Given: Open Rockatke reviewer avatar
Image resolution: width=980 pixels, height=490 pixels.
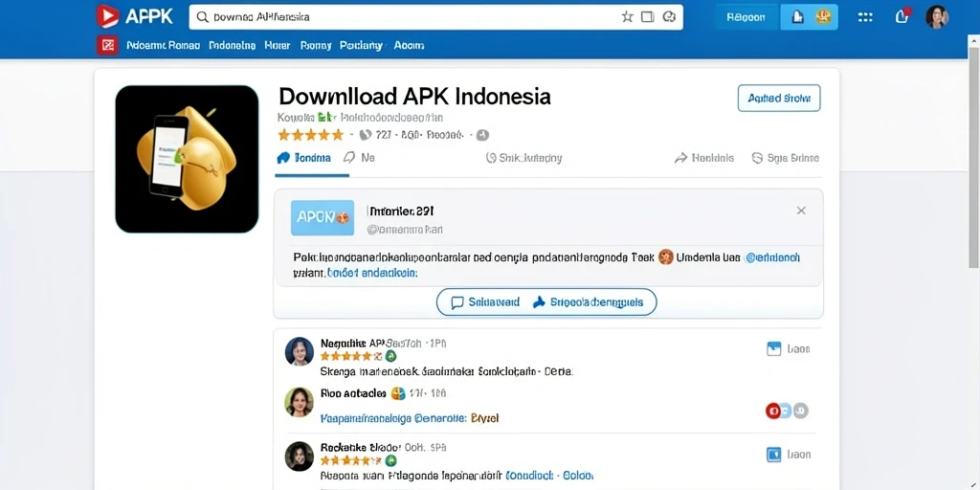Looking at the screenshot, I should point(299,457).
